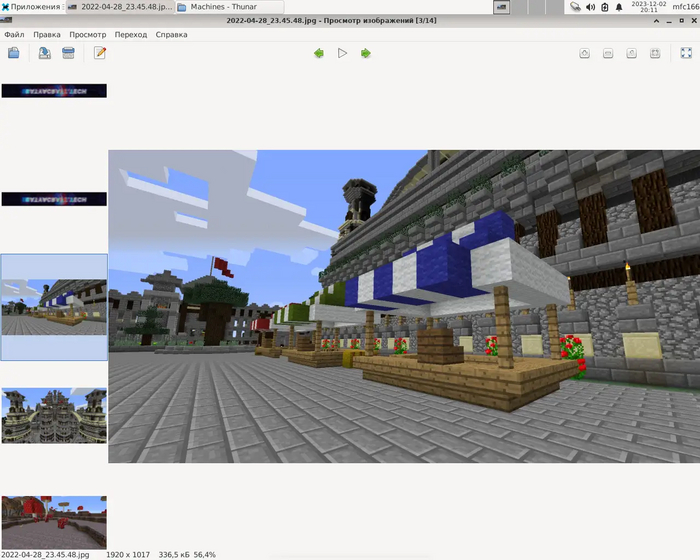
Task: Open the mfc166 user menu
Action: point(686,7)
